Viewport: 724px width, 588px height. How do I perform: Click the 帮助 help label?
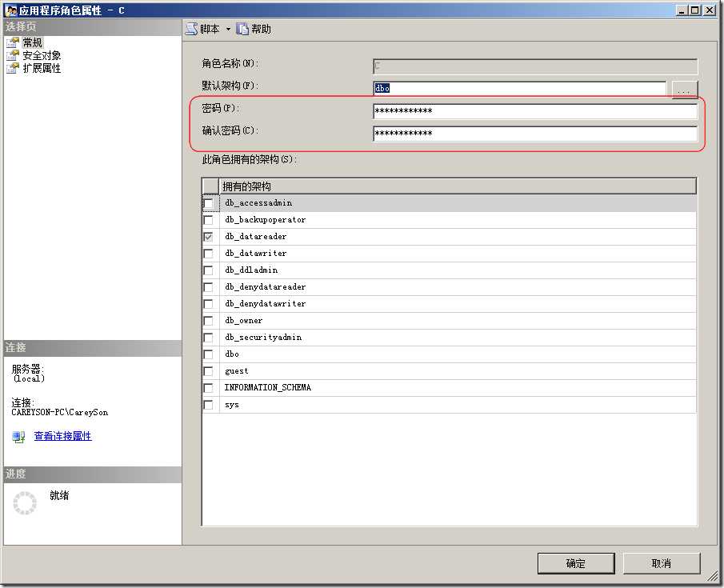coord(261,29)
